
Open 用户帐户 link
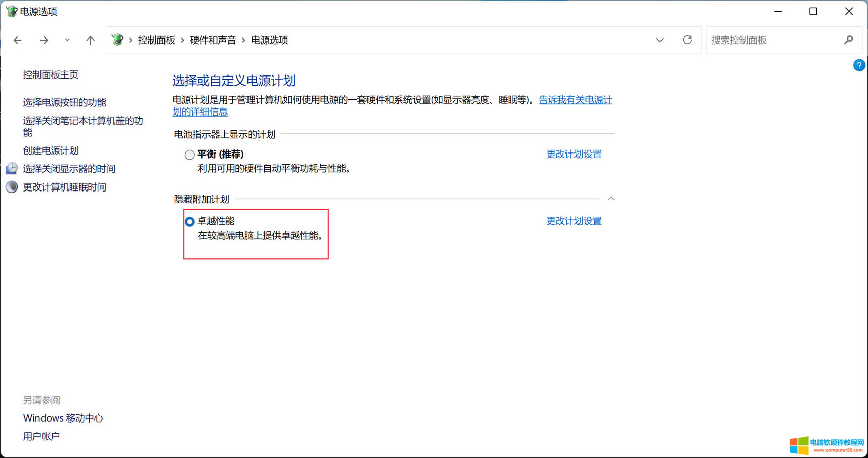(x=42, y=436)
